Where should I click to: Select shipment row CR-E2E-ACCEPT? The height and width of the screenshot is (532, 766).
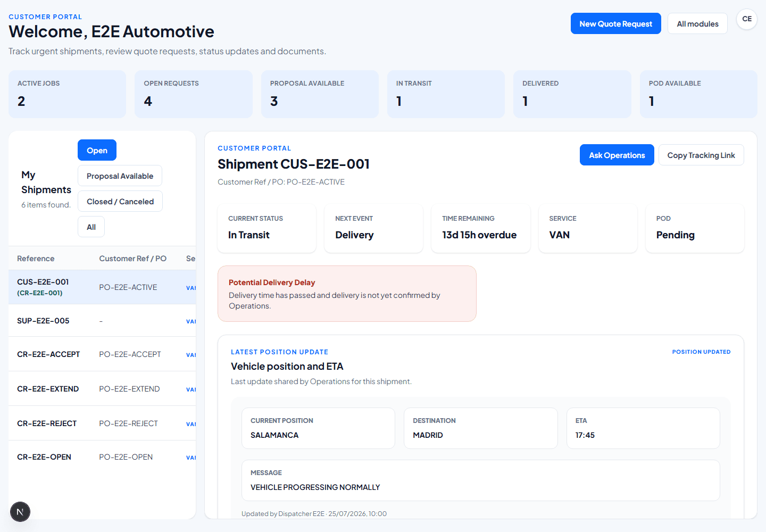click(x=102, y=354)
